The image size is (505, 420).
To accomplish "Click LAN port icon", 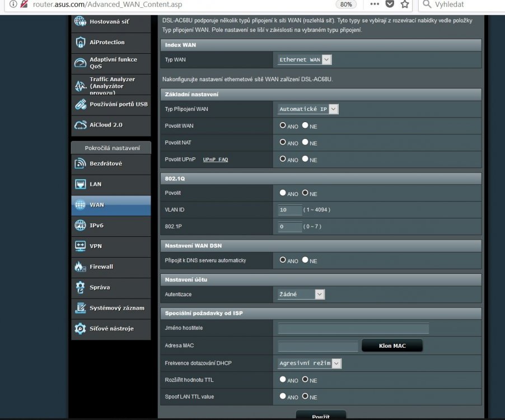I will pos(80,184).
